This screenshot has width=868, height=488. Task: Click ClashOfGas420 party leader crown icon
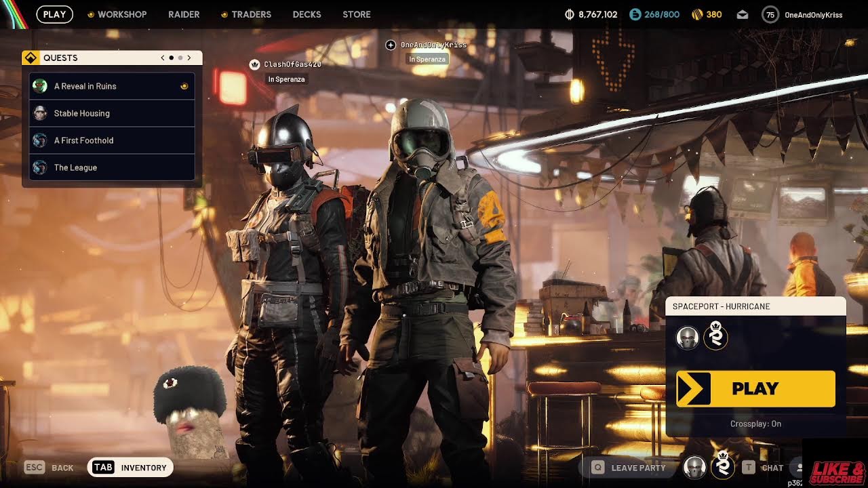point(255,64)
